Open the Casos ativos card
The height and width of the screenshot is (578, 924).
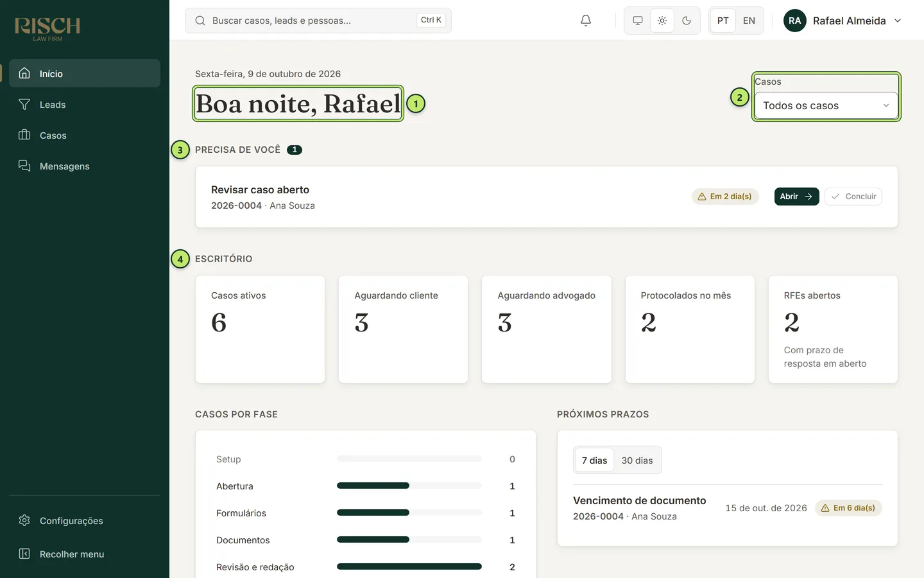260,329
